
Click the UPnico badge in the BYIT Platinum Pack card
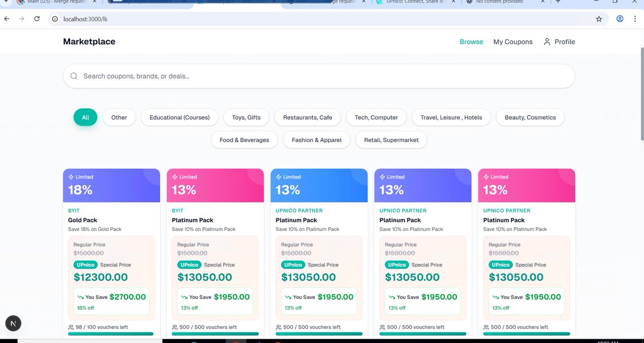click(189, 265)
